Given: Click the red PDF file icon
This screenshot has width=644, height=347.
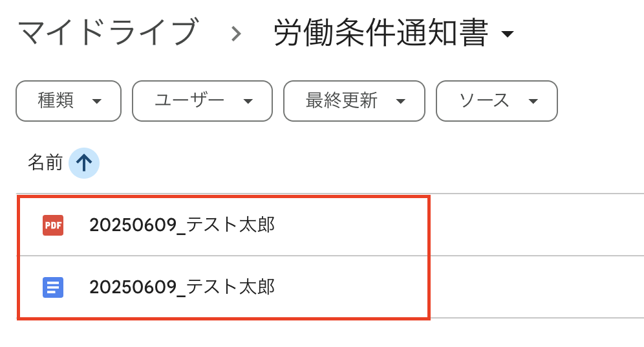Looking at the screenshot, I should click(53, 225).
